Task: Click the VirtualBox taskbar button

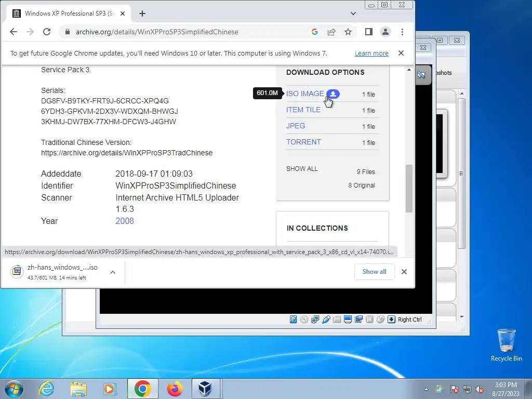Action: point(206,389)
